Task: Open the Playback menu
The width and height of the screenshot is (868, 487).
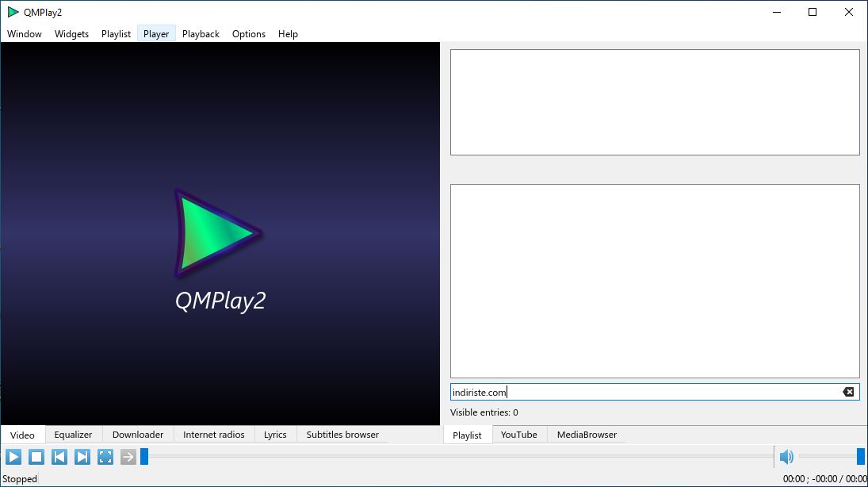Action: tap(201, 34)
